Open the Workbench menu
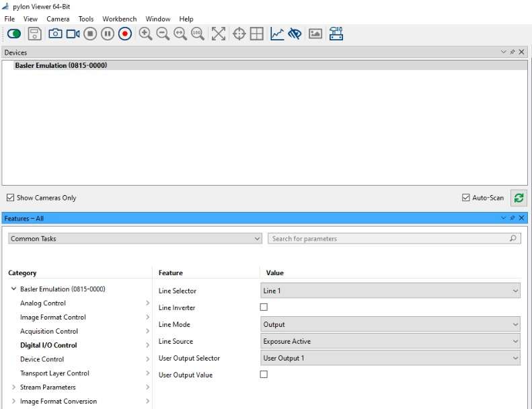The image size is (532, 409). point(120,19)
